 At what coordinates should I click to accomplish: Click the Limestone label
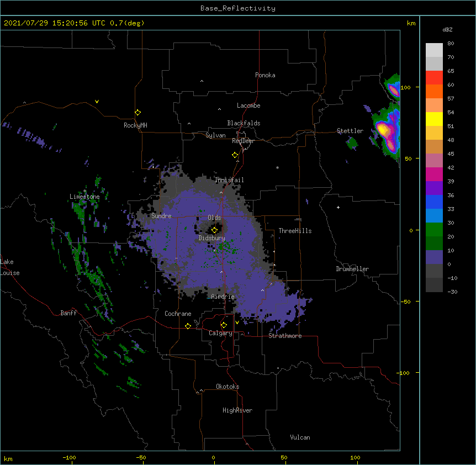click(x=84, y=197)
